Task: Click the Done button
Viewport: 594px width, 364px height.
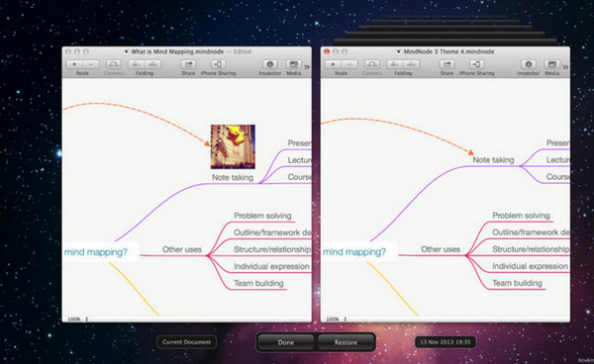Action: pos(286,342)
